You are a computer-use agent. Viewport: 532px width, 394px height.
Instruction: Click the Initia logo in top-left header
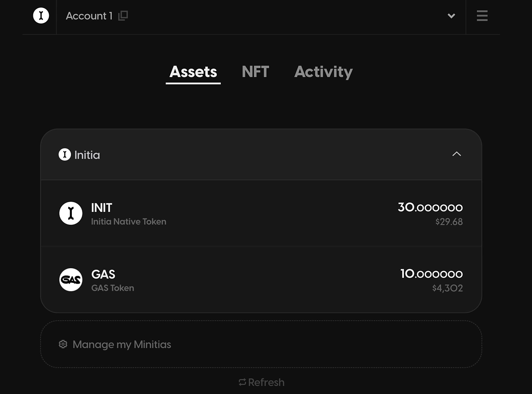(41, 16)
